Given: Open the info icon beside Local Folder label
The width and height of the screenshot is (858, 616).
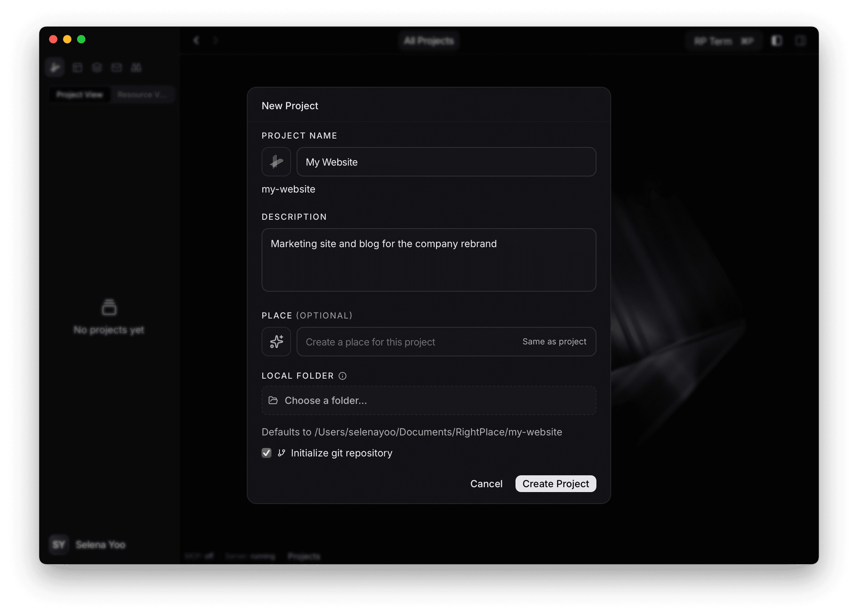Looking at the screenshot, I should tap(342, 376).
